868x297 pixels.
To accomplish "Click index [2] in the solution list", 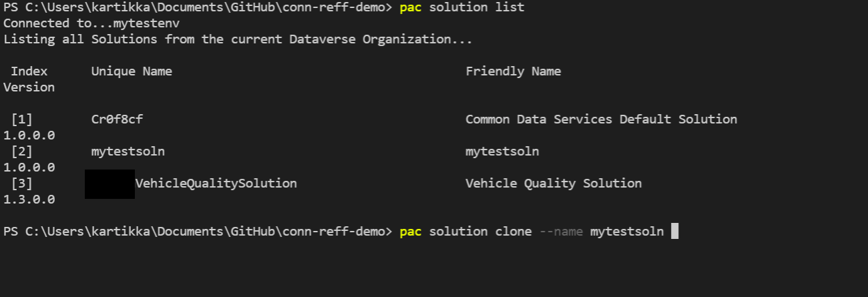I will 22,152.
